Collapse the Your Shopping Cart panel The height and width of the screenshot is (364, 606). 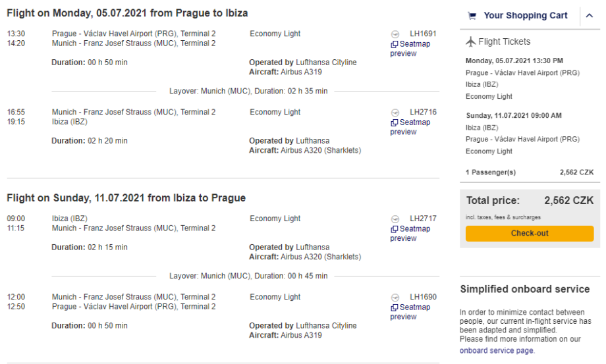589,16
